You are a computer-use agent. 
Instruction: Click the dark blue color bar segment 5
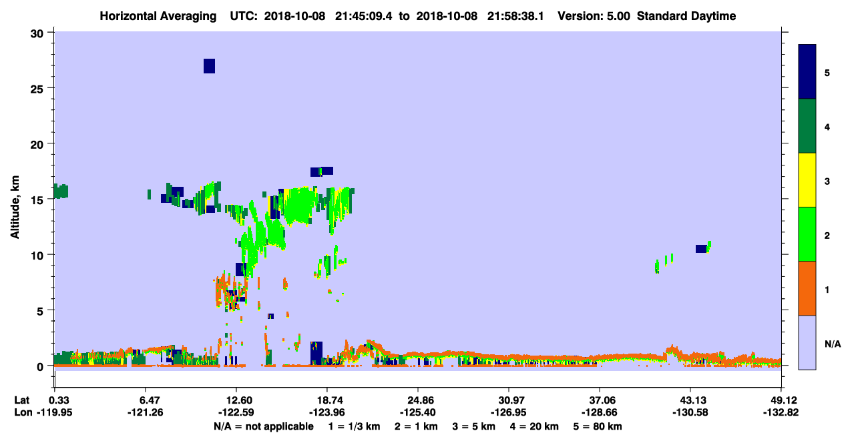[x=807, y=72]
